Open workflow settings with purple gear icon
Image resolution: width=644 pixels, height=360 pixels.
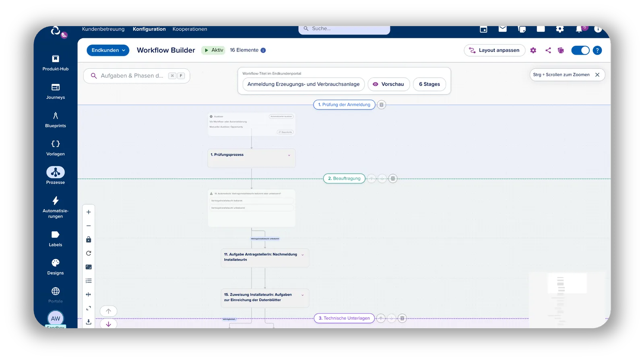[533, 50]
